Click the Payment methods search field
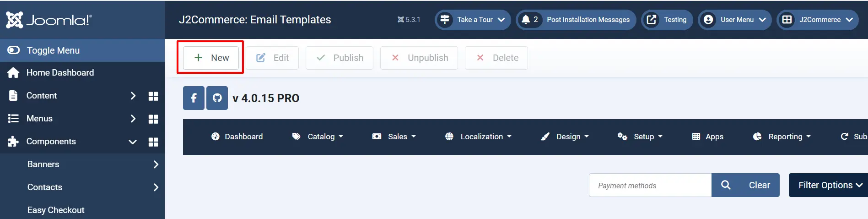This screenshot has height=219, width=868. 650,185
